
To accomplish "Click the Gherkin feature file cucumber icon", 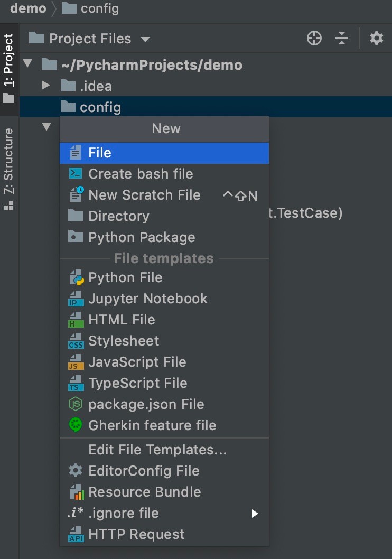I will pyautogui.click(x=76, y=425).
